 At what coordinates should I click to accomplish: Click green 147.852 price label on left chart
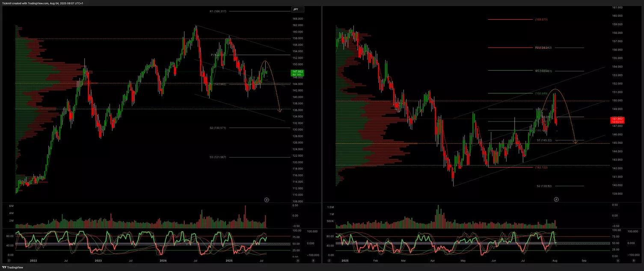tap(297, 73)
